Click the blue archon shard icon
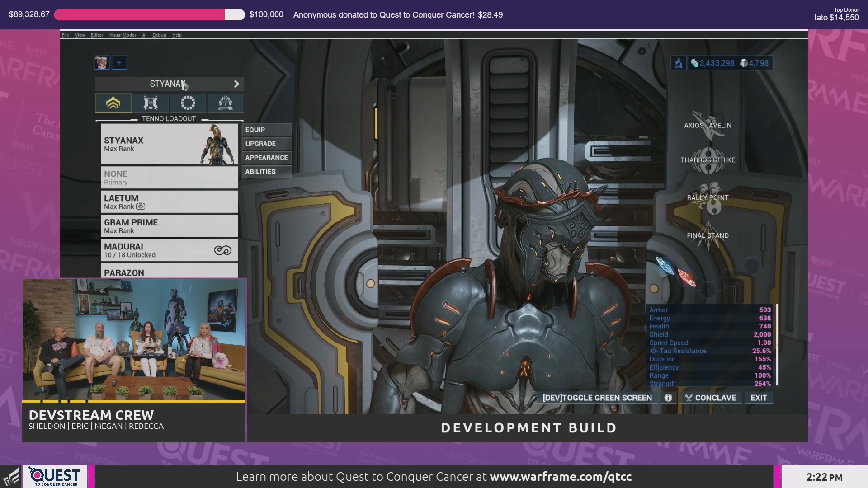 (665, 265)
